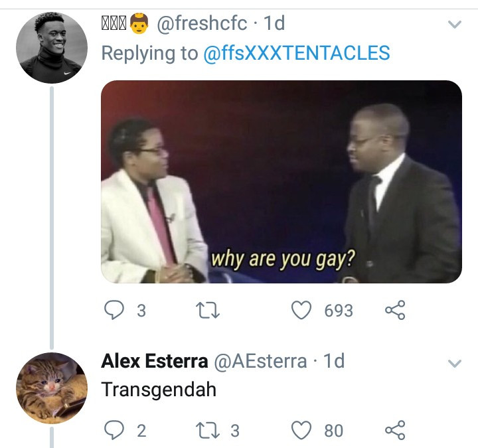The width and height of the screenshot is (478, 448).
Task: Like the tweet with 693 likes
Action: [301, 310]
